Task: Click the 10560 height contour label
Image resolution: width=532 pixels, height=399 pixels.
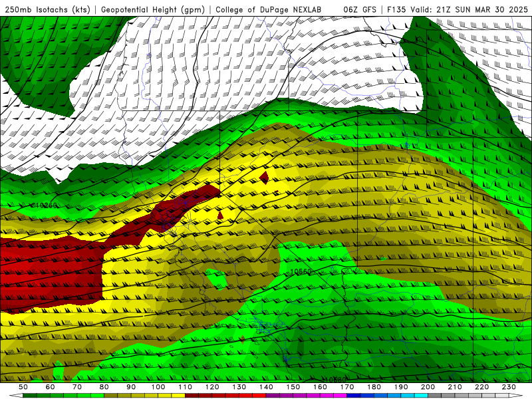Action: 301,272
